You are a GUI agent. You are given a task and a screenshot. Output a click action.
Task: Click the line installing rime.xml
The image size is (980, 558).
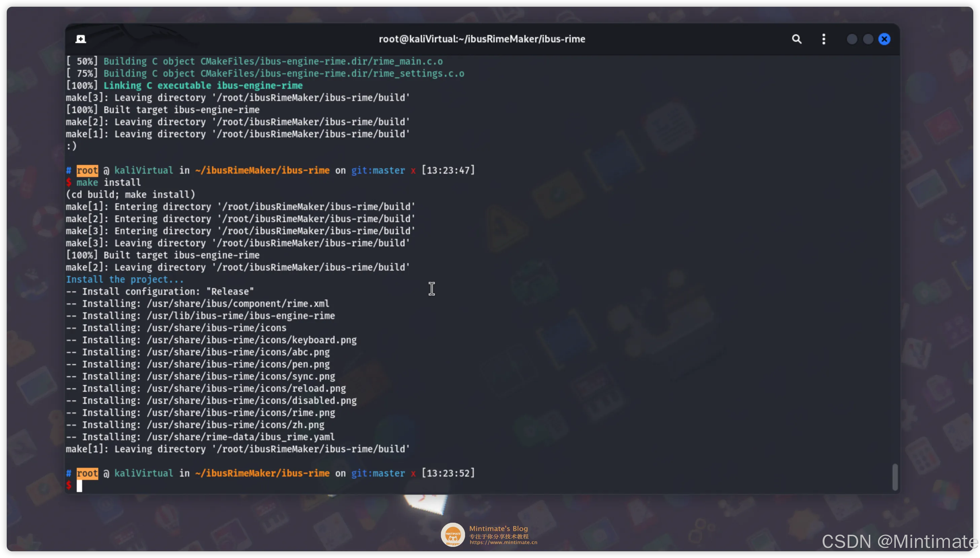pos(198,304)
